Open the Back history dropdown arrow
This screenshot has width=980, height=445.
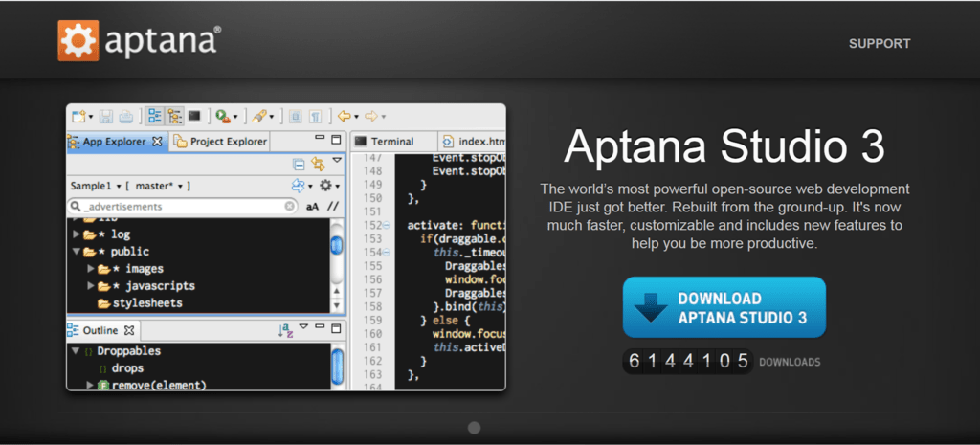[x=356, y=117]
